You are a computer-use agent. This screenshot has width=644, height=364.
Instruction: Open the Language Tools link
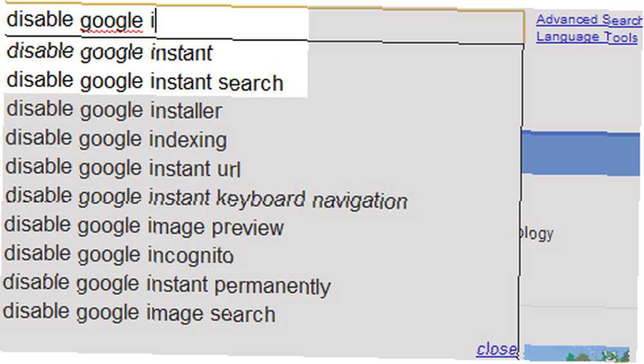[x=587, y=37]
